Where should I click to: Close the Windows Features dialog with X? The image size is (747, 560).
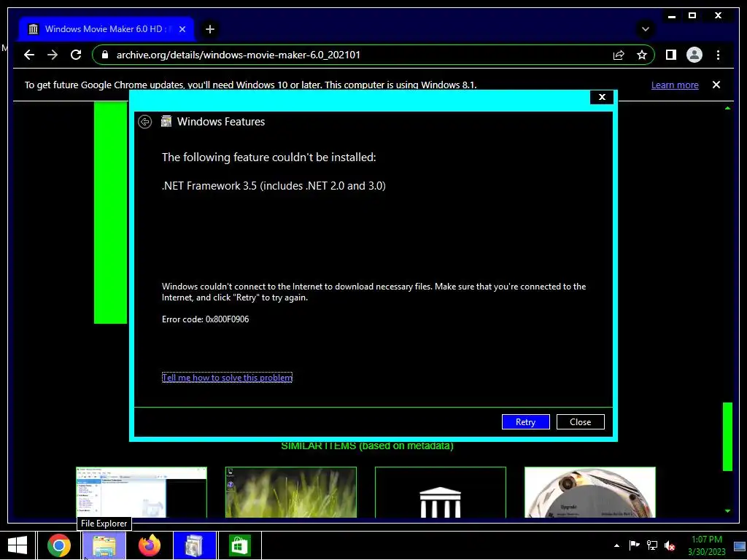602,97
